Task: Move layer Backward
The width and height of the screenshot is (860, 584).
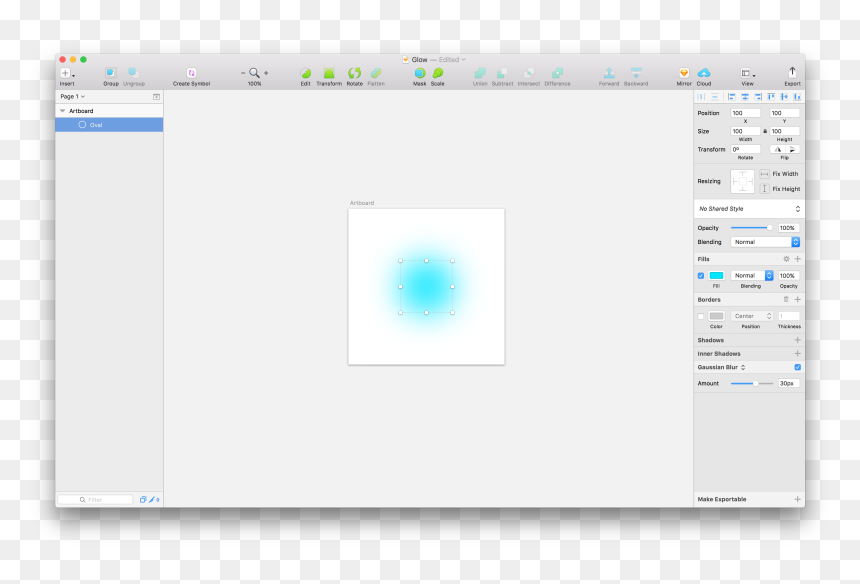Action: (636, 73)
